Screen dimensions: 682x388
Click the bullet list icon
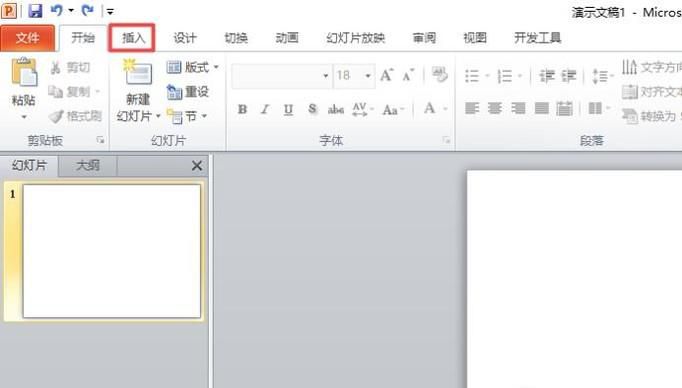472,76
